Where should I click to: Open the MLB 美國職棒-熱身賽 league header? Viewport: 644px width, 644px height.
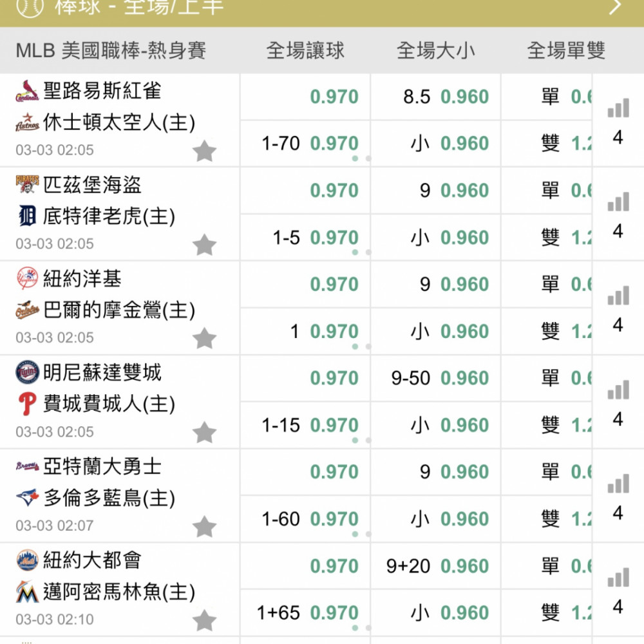[x=111, y=50]
